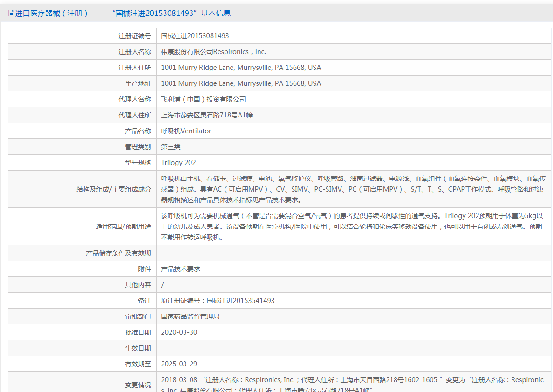Screen dimensions: 553x392
Task: Click the document icon in the page header
Action: tap(11, 14)
